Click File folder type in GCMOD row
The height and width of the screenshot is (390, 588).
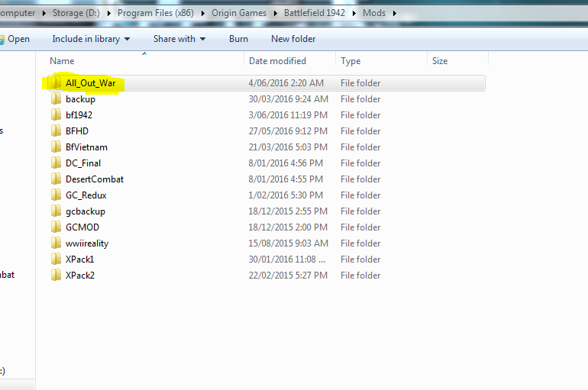click(360, 227)
